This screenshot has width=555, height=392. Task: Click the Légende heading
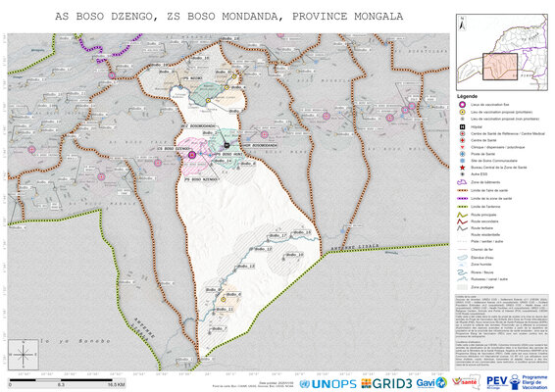[x=467, y=96]
